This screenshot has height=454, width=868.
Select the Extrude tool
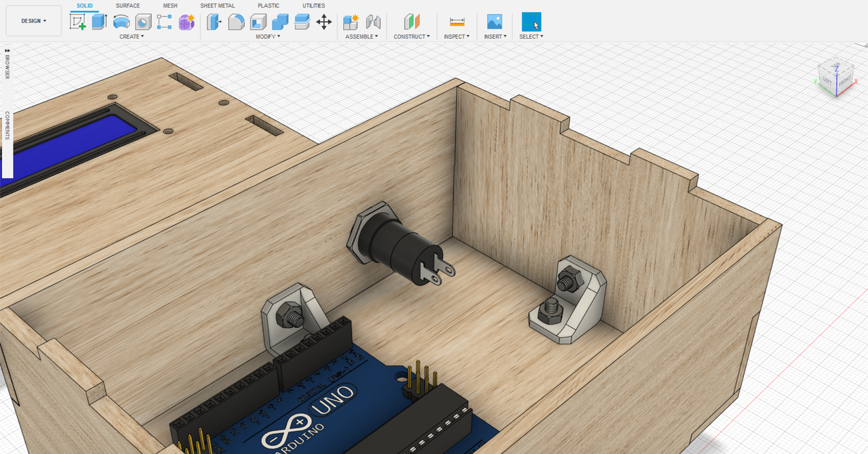100,22
